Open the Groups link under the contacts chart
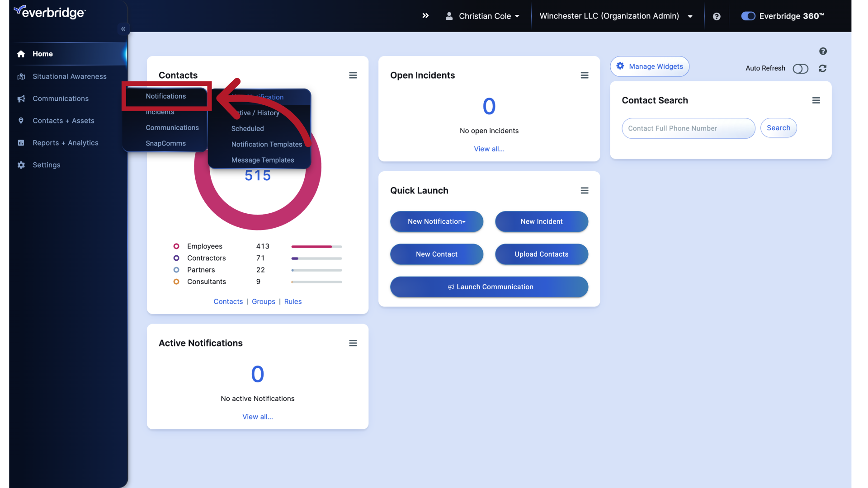 click(263, 301)
